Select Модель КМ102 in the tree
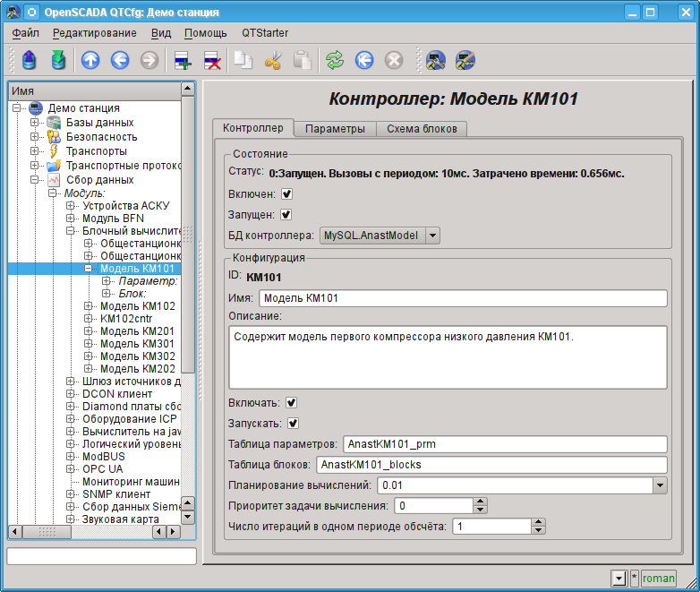The width and height of the screenshot is (700, 592). click(137, 305)
